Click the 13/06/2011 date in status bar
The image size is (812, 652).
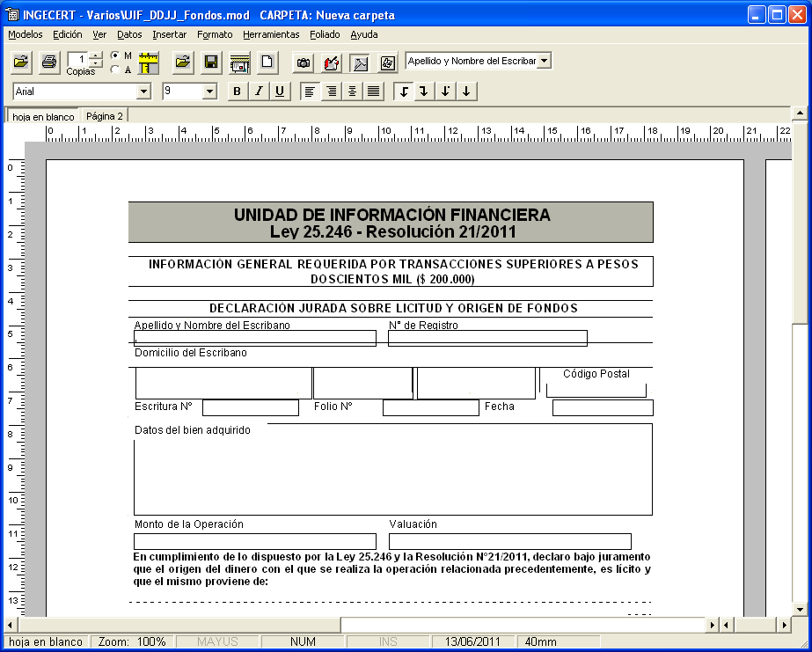click(x=472, y=642)
